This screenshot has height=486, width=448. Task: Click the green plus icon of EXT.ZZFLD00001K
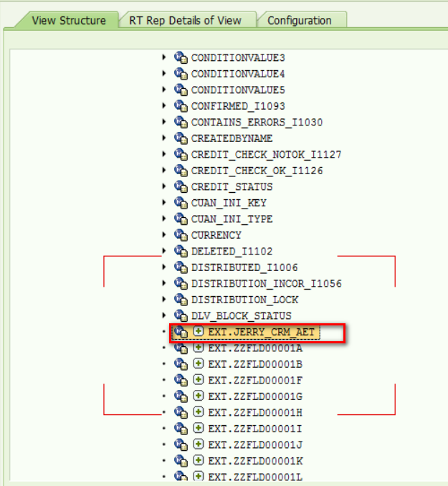199,460
